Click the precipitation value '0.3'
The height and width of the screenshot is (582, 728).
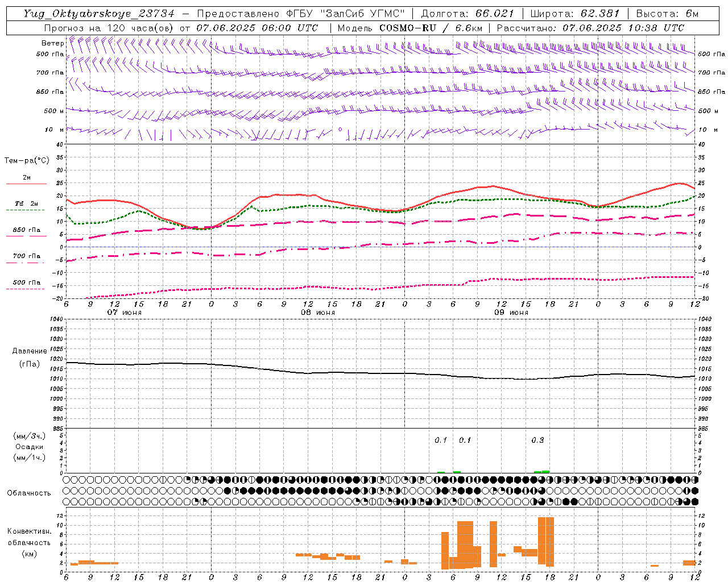click(x=537, y=440)
